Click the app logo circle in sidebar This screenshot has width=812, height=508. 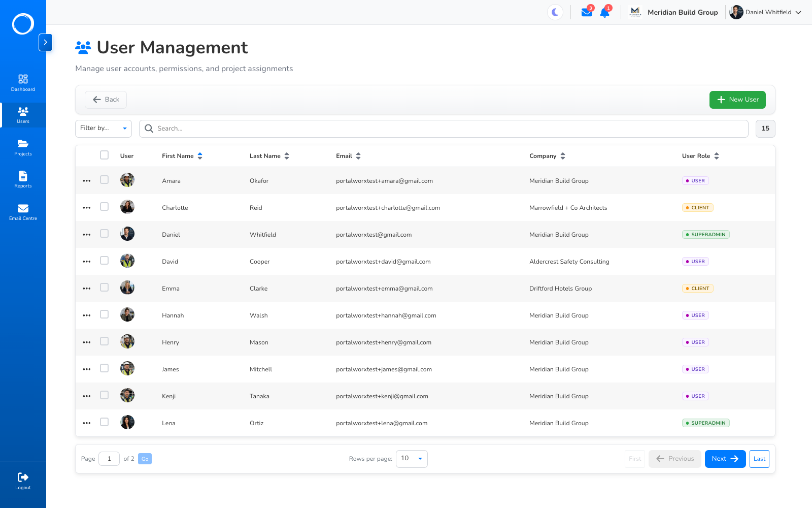[23, 24]
